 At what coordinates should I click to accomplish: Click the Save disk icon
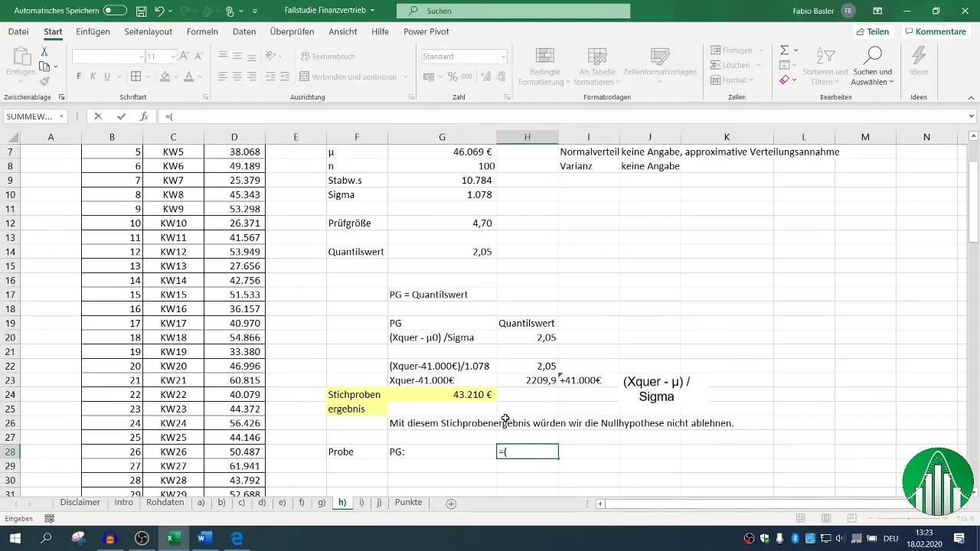[142, 11]
